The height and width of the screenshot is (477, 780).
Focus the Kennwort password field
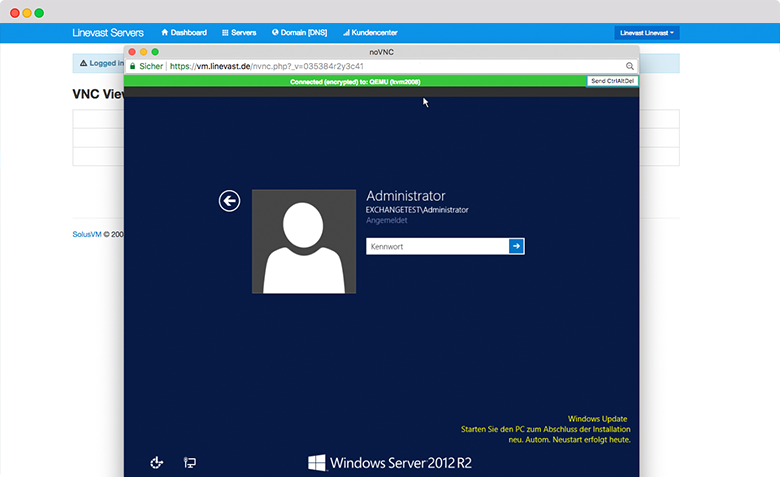click(x=437, y=246)
